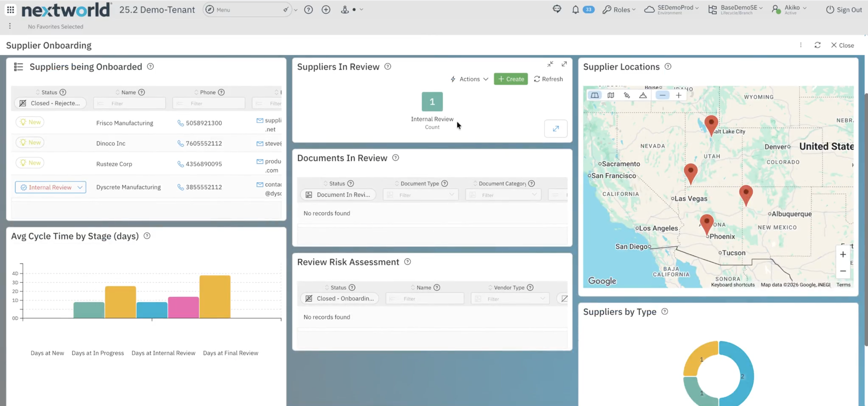Sort by Status column in Documents In Review
This screenshot has width=868, height=406.
(x=337, y=183)
